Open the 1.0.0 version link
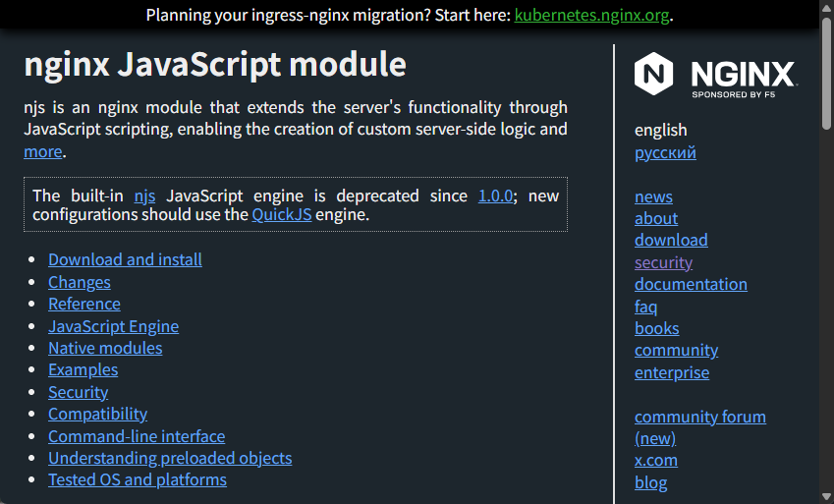This screenshot has width=834, height=504. click(495, 196)
